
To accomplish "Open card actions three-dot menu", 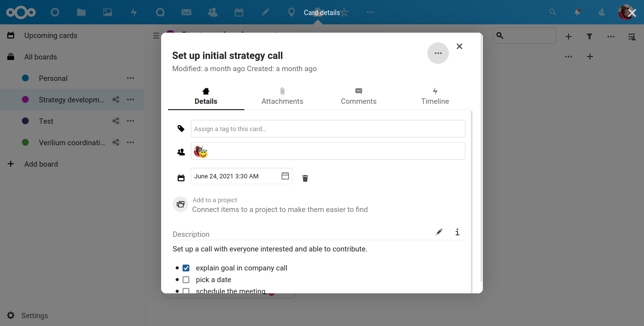I will (x=438, y=53).
